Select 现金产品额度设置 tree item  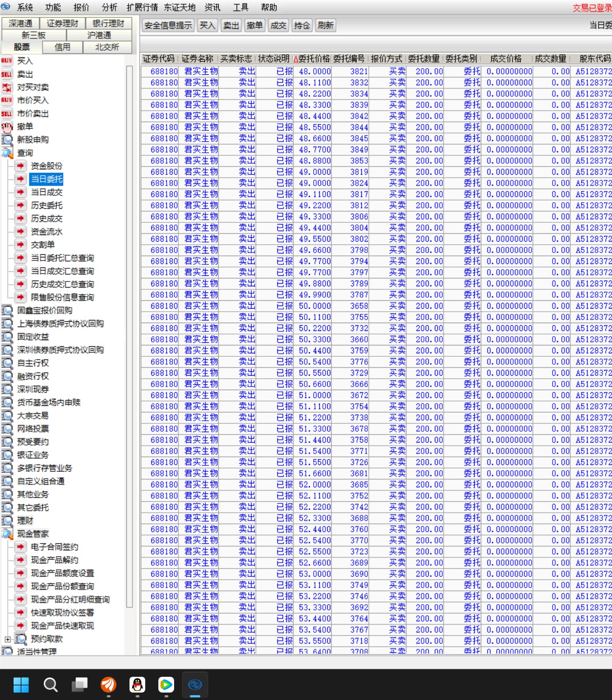(63, 573)
